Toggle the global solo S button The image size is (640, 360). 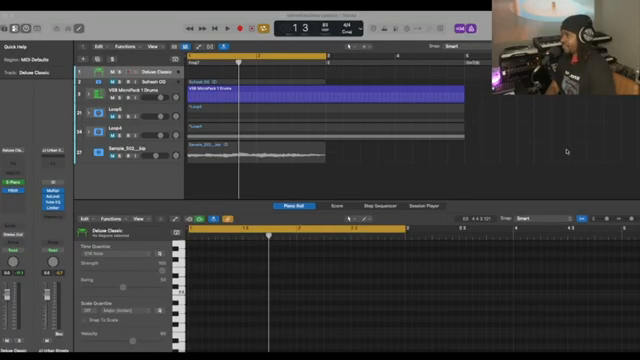click(112, 59)
